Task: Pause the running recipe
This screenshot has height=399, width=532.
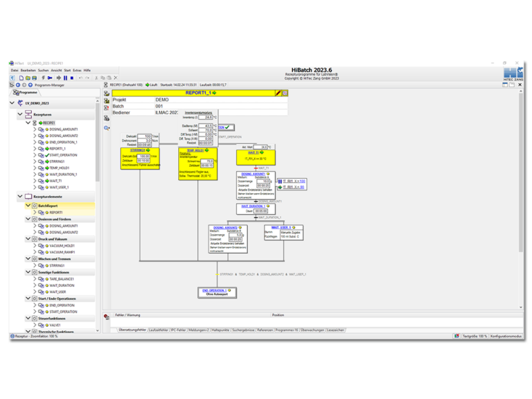Action: tap(65, 78)
